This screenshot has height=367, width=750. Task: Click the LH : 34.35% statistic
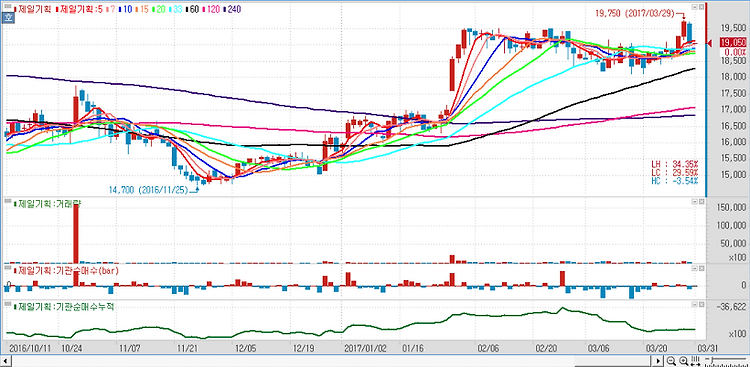(675, 164)
